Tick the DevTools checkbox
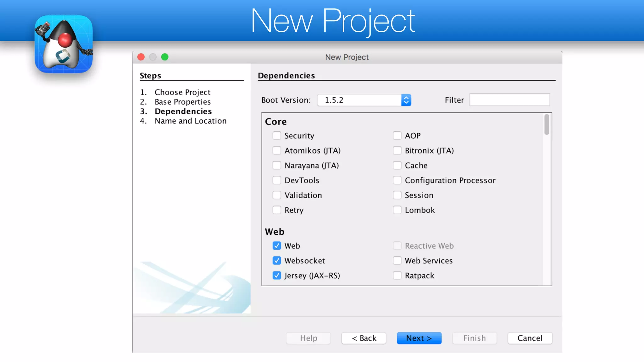The width and height of the screenshot is (644, 362). [x=277, y=180]
